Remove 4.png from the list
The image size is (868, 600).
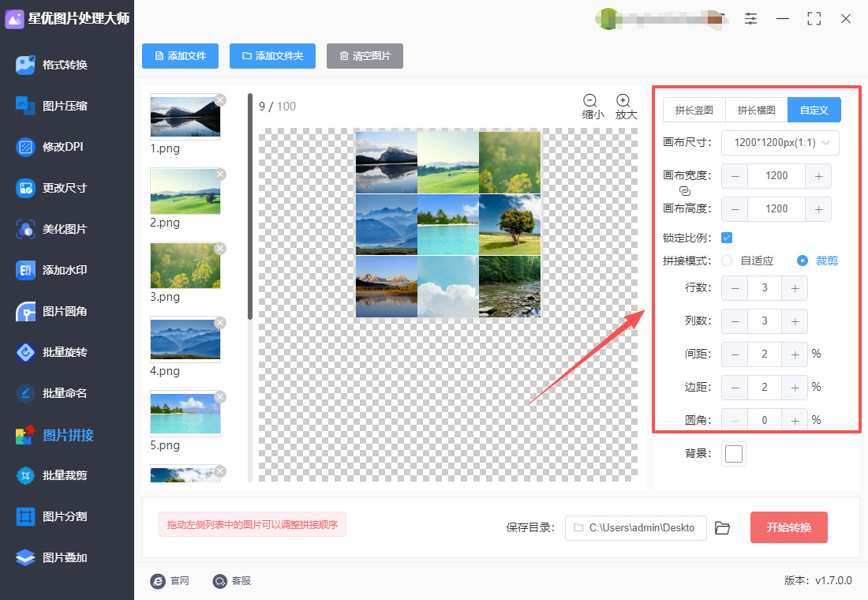[220, 322]
